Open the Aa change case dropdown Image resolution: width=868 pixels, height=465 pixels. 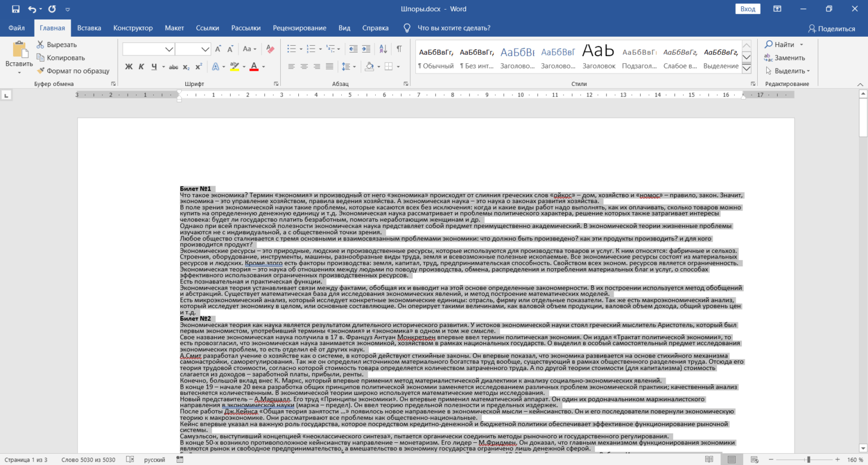(249, 49)
